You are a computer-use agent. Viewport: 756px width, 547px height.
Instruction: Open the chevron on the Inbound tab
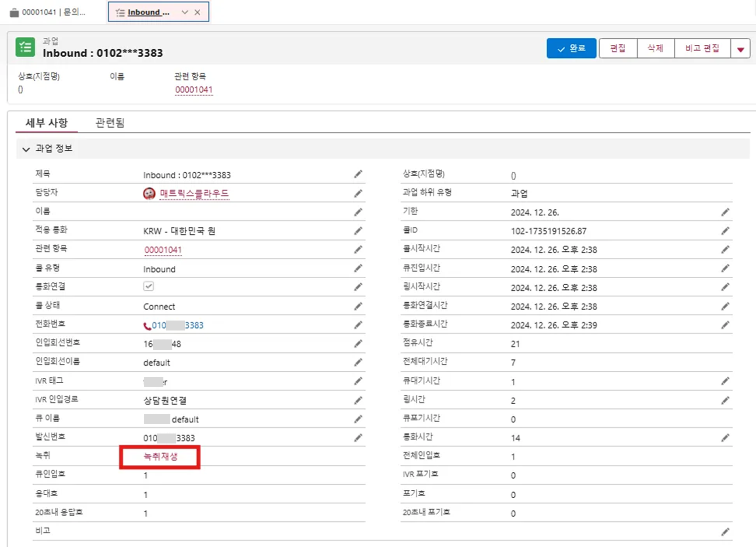185,12
